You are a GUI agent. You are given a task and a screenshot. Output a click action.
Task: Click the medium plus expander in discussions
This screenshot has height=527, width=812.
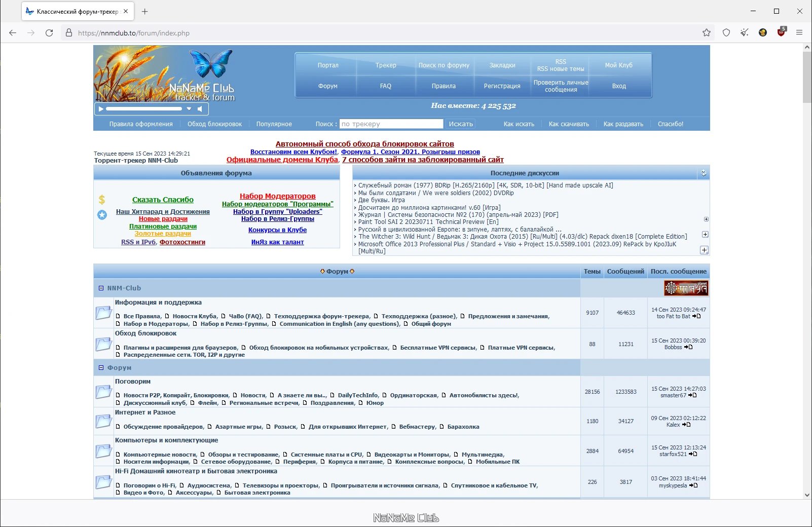tap(705, 235)
